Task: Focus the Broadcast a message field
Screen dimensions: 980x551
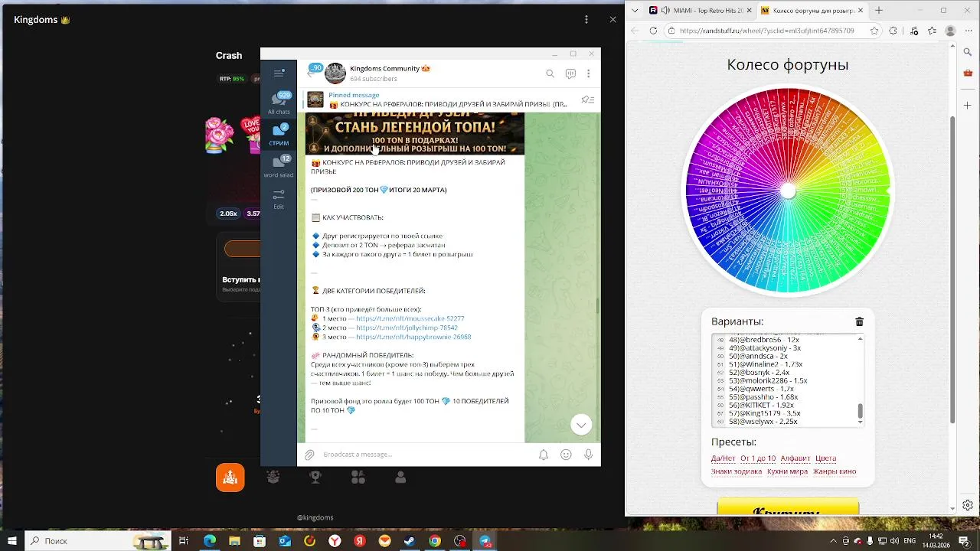Action: tap(425, 455)
